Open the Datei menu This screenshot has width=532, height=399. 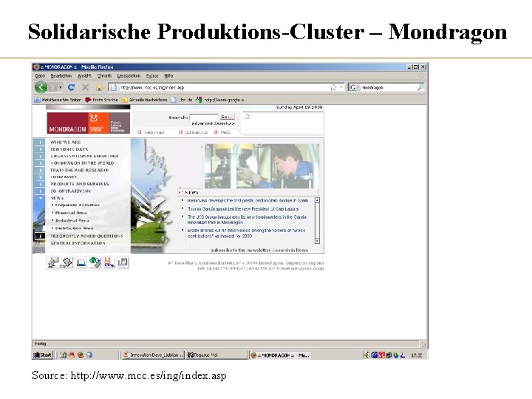[40, 76]
